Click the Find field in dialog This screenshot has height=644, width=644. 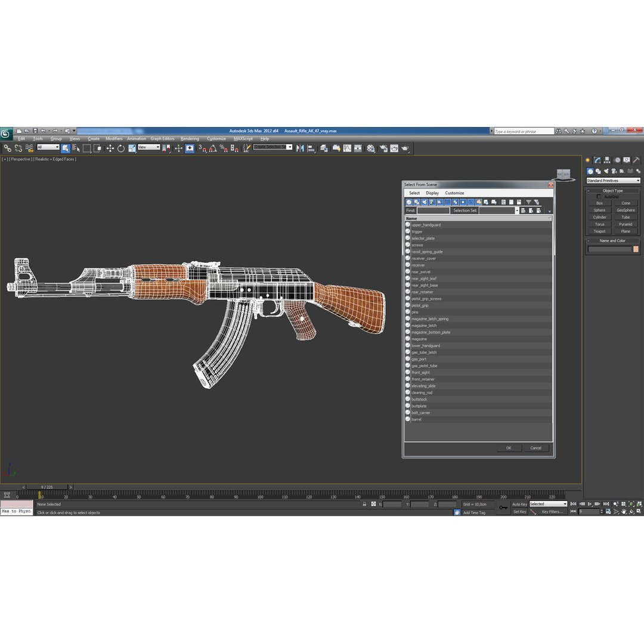pyautogui.click(x=434, y=210)
